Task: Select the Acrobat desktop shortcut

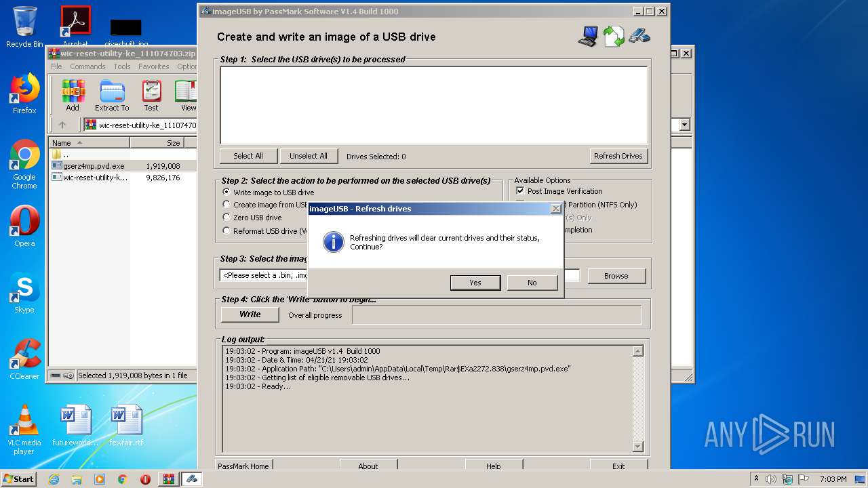Action: (75, 27)
